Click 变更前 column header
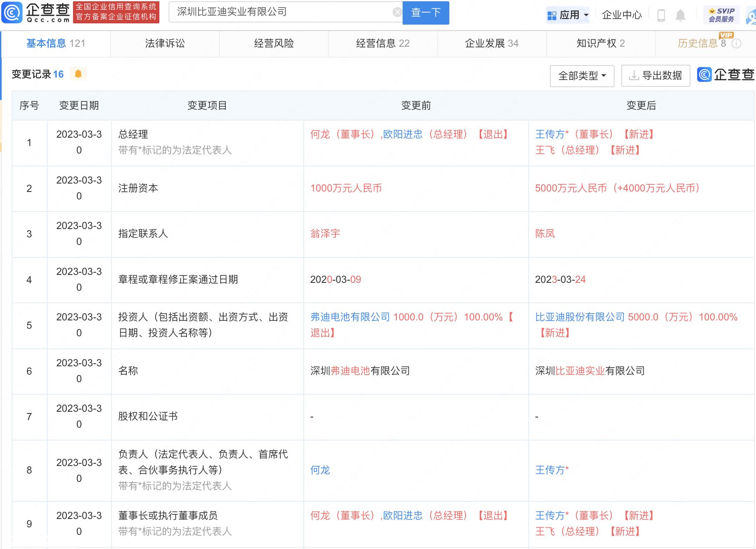This screenshot has height=549, width=756. (416, 106)
